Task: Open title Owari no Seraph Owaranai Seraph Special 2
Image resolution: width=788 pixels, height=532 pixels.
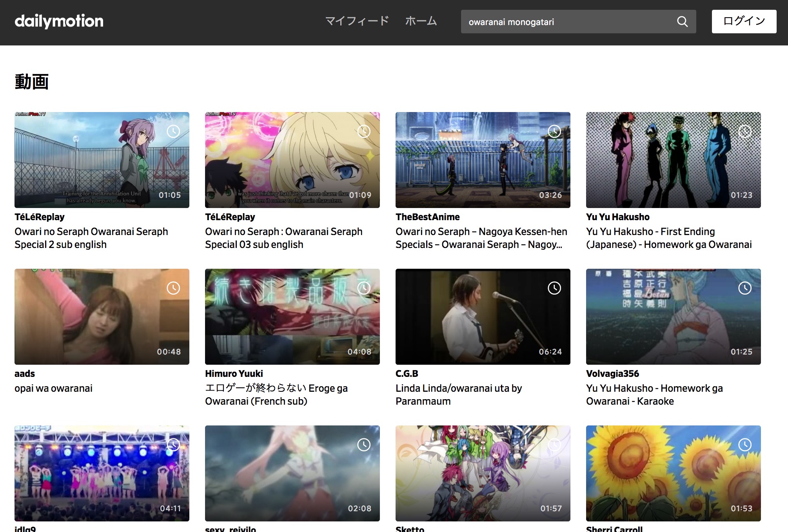Action: [91, 238]
